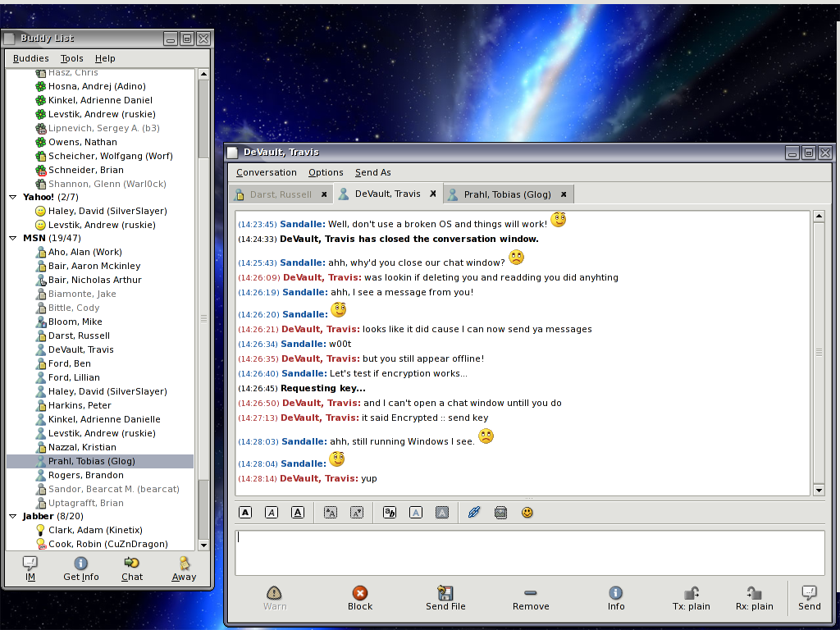The height and width of the screenshot is (630, 840).
Task: Remove the buddy using Remove button
Action: click(x=531, y=598)
